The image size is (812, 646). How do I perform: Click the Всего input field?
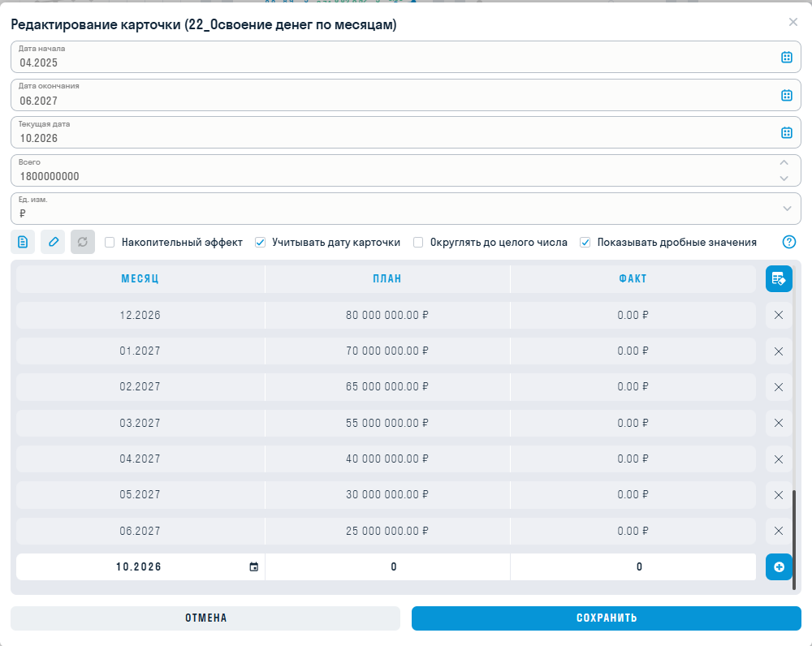(x=406, y=170)
